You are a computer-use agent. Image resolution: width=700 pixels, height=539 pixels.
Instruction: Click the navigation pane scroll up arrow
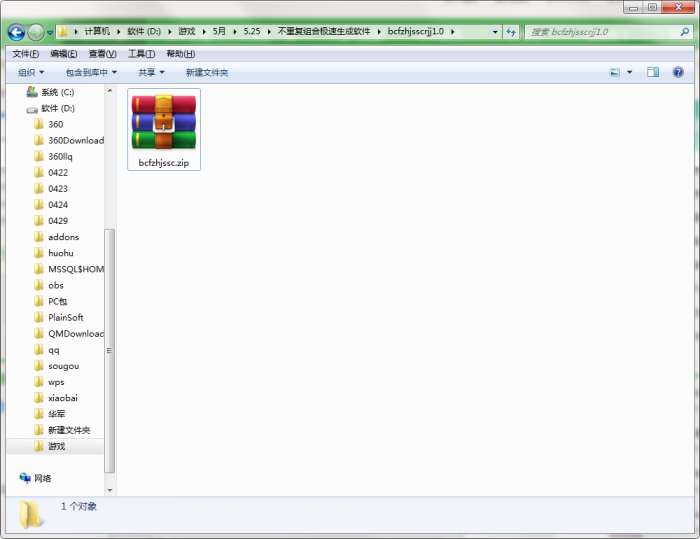tap(109, 91)
